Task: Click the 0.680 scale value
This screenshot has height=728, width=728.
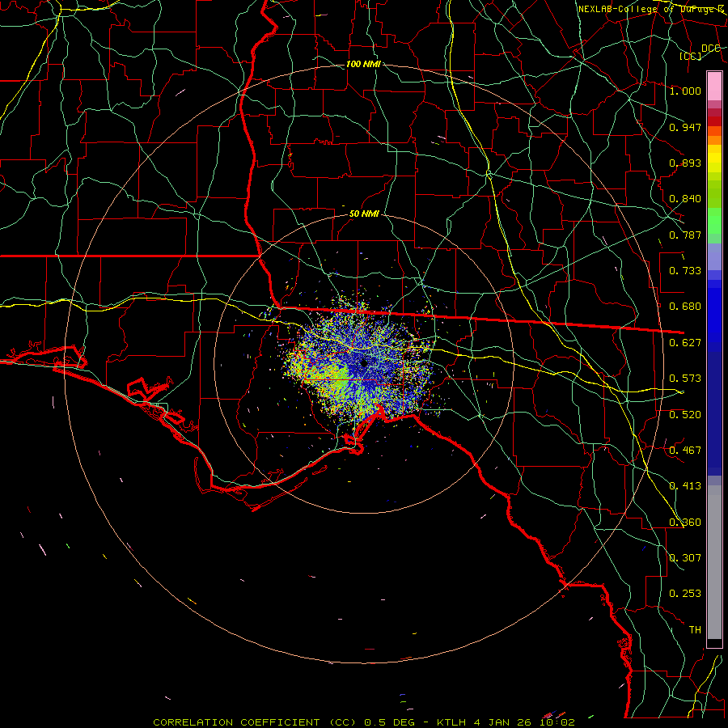Action: tap(685, 307)
